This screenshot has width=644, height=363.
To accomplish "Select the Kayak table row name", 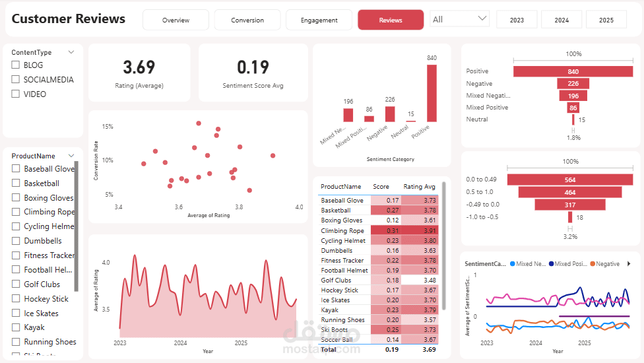I will coord(330,310).
